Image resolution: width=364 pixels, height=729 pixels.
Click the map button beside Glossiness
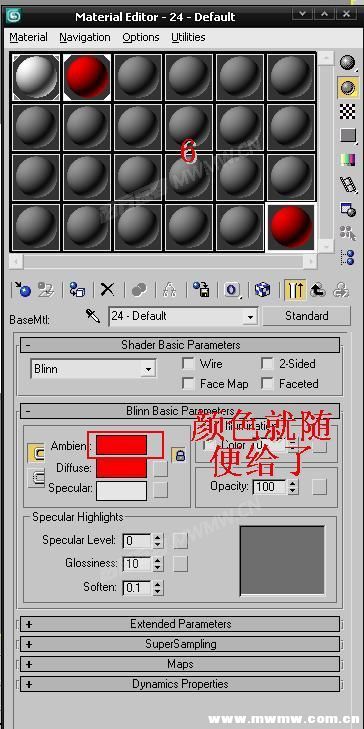tap(180, 564)
